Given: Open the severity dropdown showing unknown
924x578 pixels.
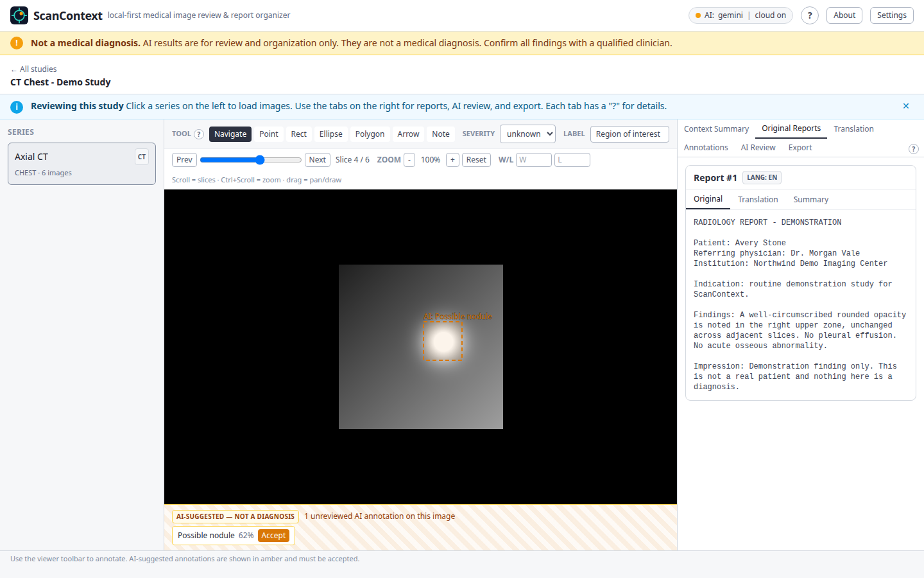Looking at the screenshot, I should 527,134.
